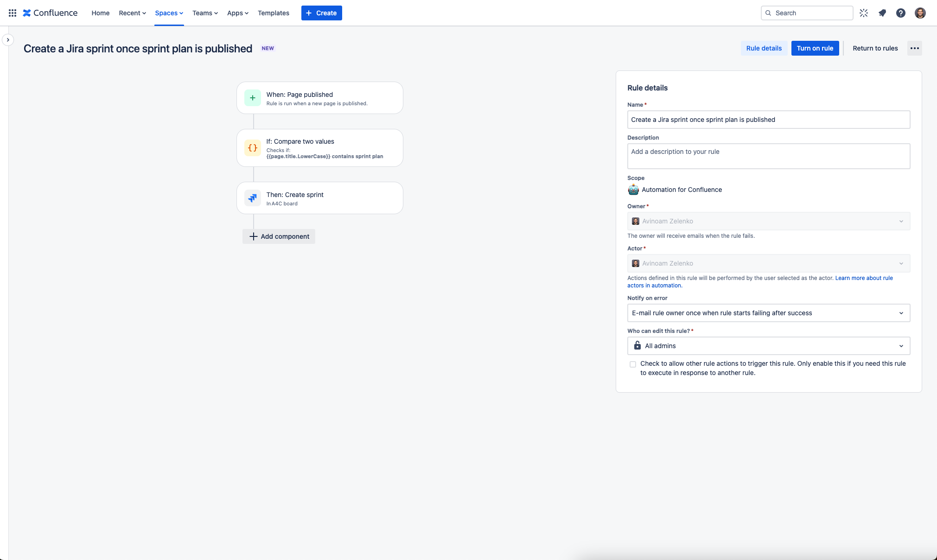
Task: Open the app switcher grid icon
Action: click(x=12, y=13)
